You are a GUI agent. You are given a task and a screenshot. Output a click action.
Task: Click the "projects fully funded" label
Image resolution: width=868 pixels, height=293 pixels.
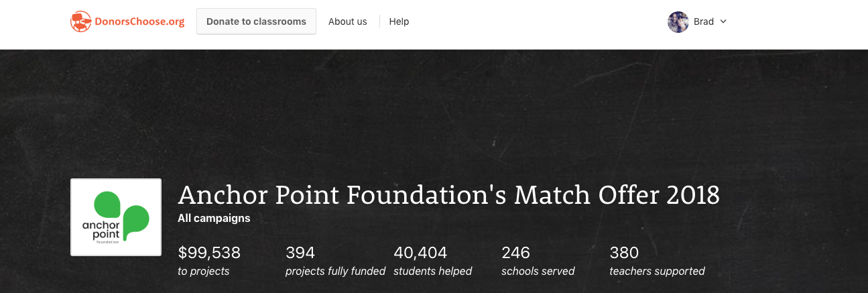tap(335, 272)
